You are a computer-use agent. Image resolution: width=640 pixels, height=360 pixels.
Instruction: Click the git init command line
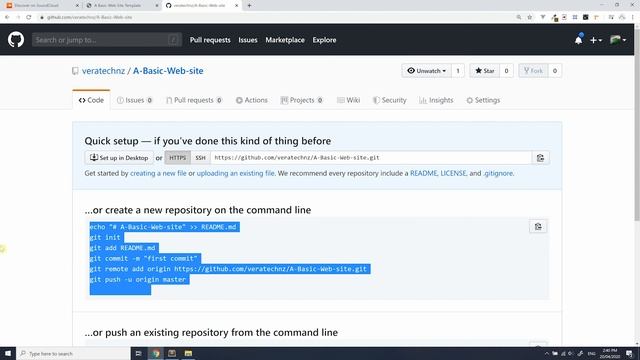[x=106, y=237]
